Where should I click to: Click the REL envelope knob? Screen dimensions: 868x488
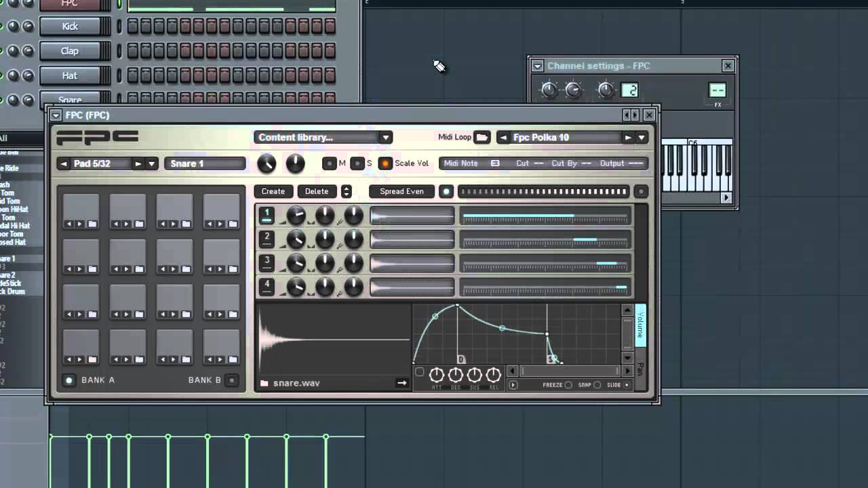click(x=493, y=375)
